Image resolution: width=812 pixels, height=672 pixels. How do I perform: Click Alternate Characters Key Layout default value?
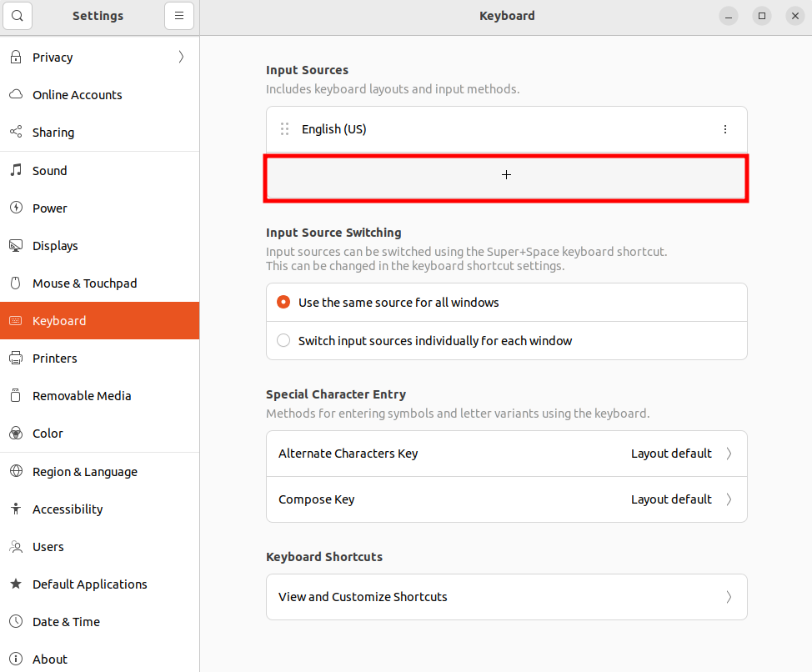tap(671, 454)
